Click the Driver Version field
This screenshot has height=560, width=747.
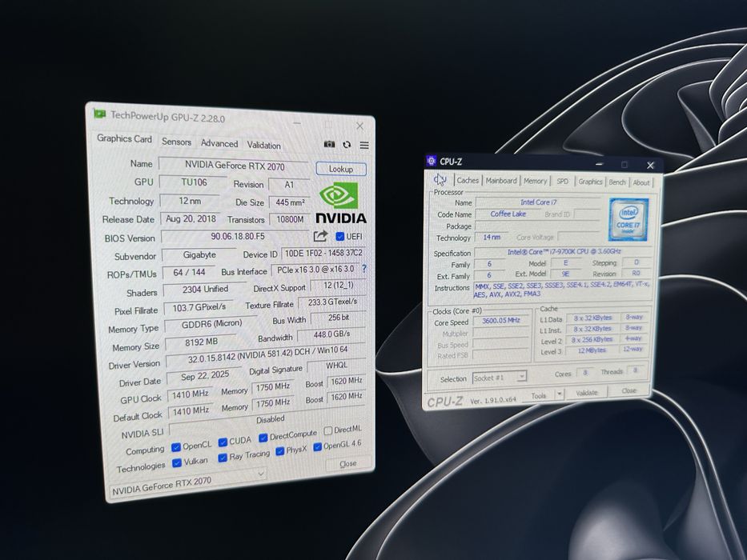click(267, 354)
